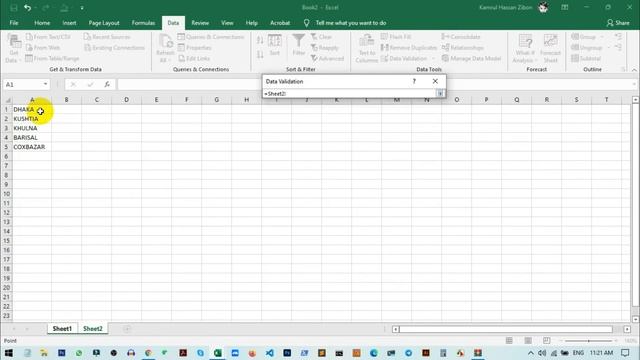Click the horizontal scrollbar
640x360 pixels.
(x=506, y=329)
